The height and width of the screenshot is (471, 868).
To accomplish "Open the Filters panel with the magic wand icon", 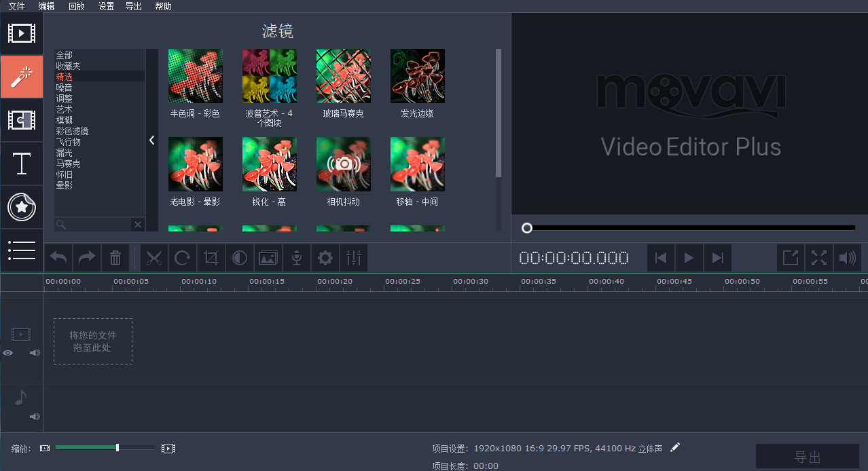I will point(21,77).
